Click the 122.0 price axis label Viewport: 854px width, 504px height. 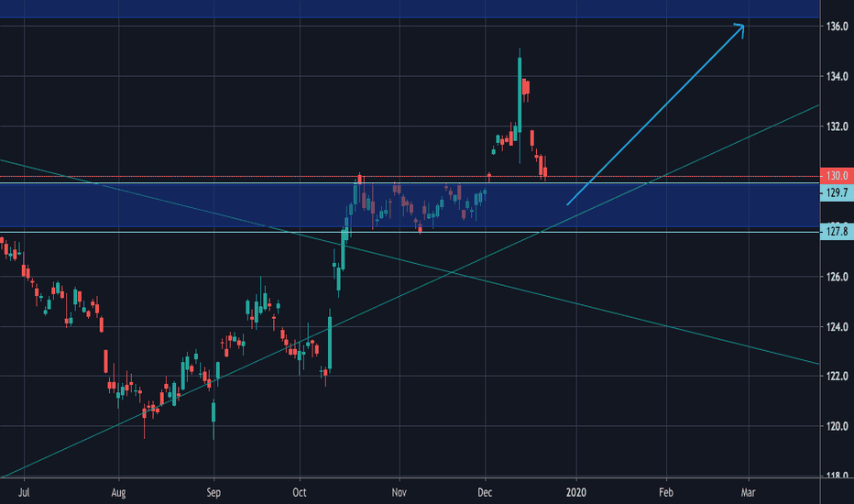838,376
